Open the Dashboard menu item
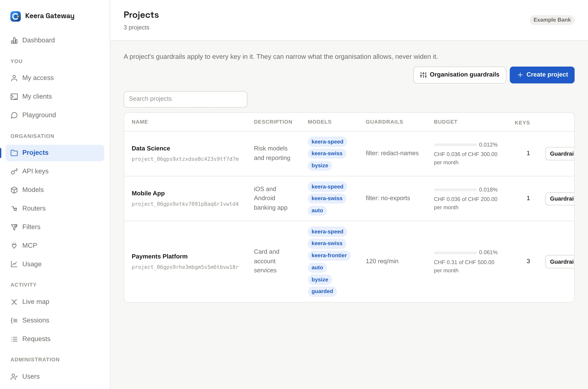This screenshot has height=389, width=588. tap(55, 40)
